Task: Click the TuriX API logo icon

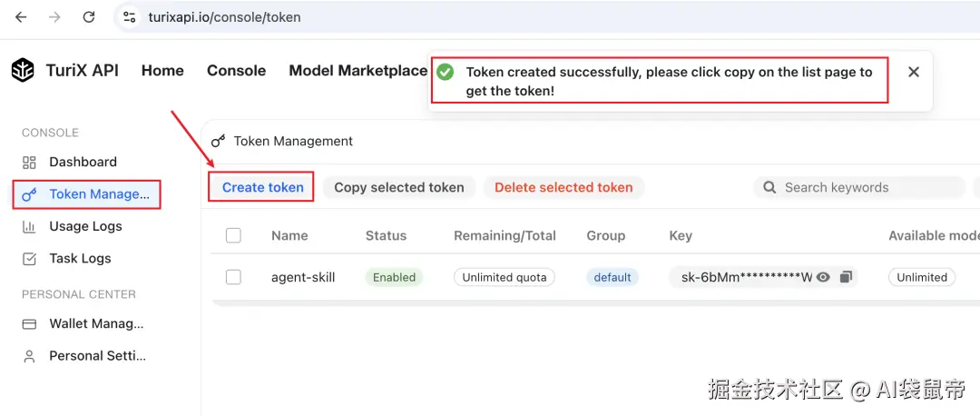Action: click(23, 71)
